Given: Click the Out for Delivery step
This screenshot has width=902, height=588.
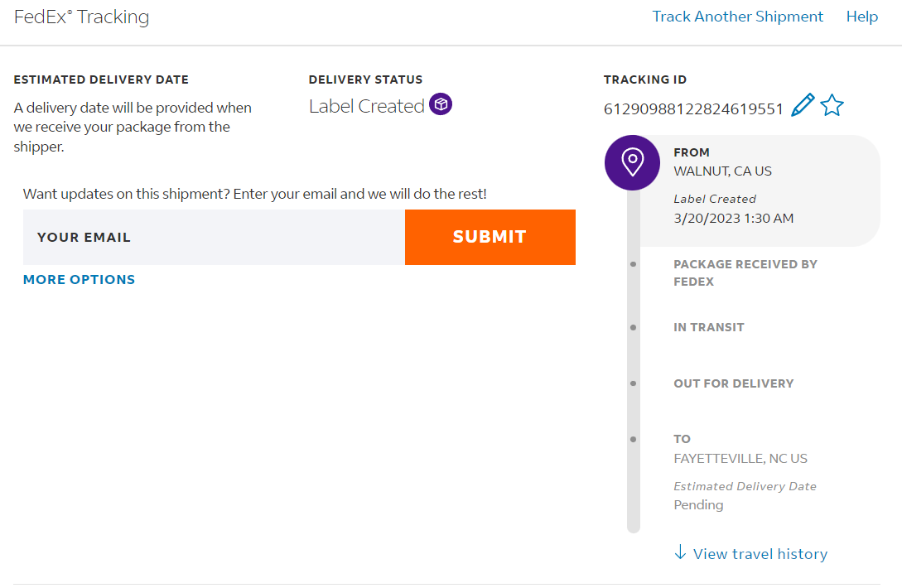Looking at the screenshot, I should (x=733, y=383).
